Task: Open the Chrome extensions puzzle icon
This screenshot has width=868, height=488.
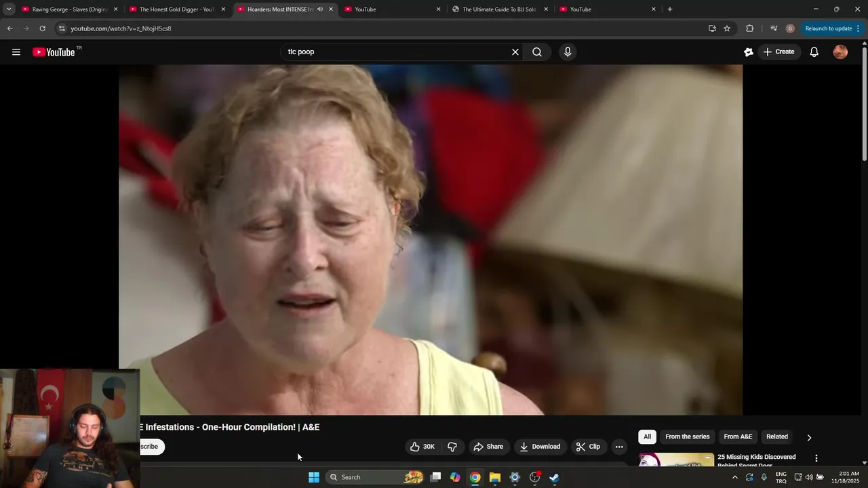Action: pos(749,28)
